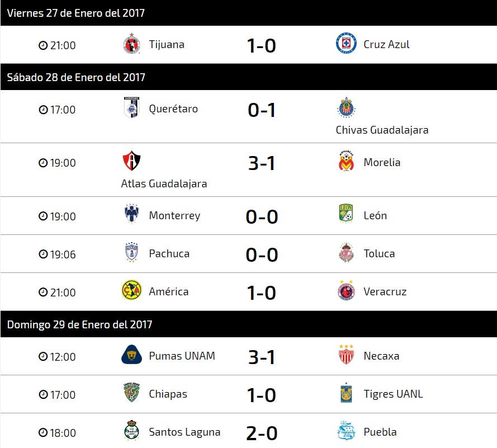Open the Santos Laguna 2-0 Puebla result

click(262, 433)
